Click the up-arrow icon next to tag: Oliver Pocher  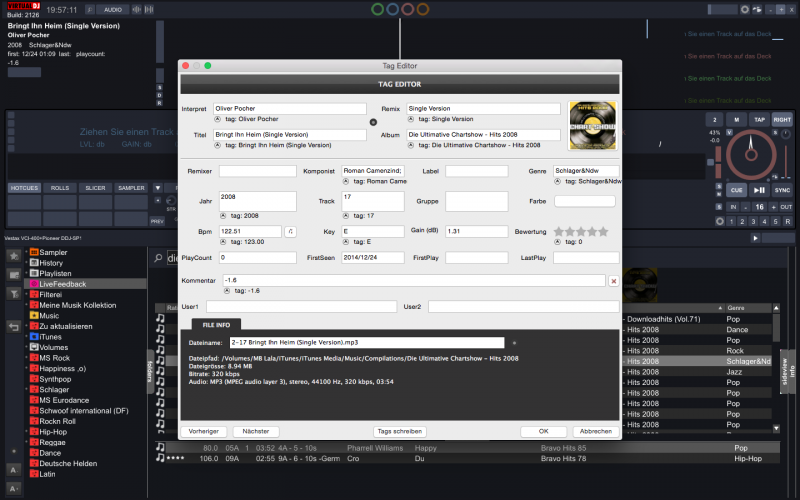(217, 119)
